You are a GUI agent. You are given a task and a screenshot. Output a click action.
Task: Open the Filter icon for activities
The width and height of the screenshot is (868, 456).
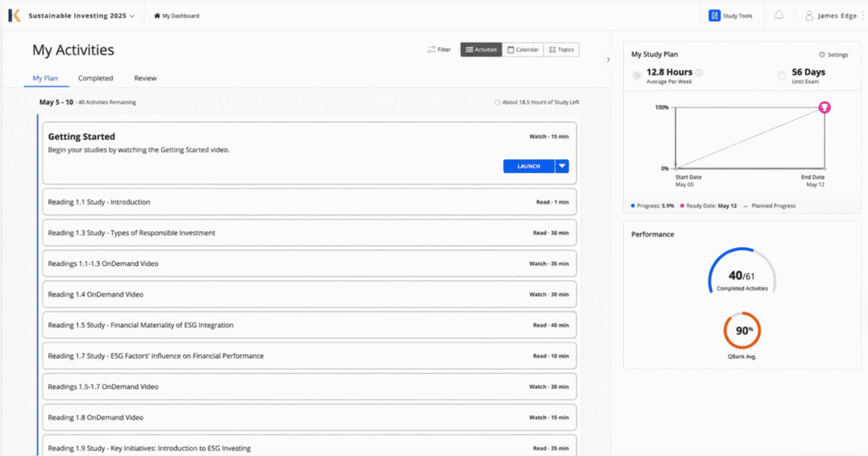[x=431, y=50]
